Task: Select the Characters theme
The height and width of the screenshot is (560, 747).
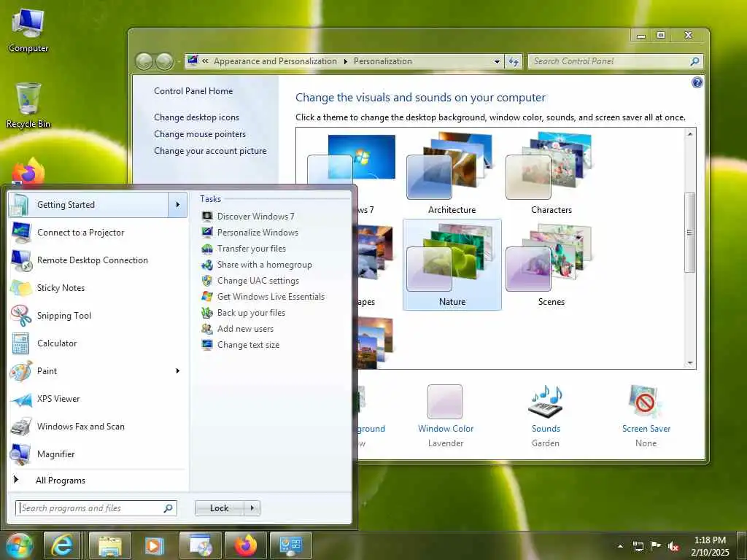Action: click(x=551, y=174)
